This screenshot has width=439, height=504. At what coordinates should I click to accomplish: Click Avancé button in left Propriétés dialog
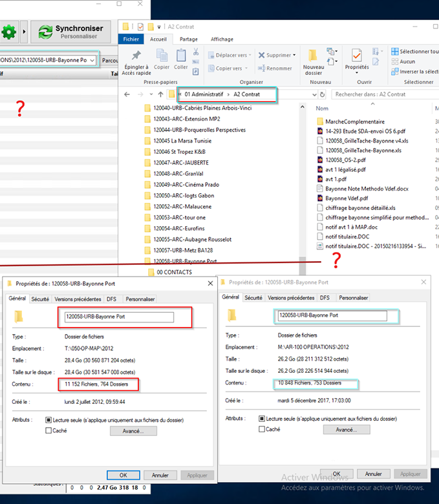pyautogui.click(x=133, y=431)
